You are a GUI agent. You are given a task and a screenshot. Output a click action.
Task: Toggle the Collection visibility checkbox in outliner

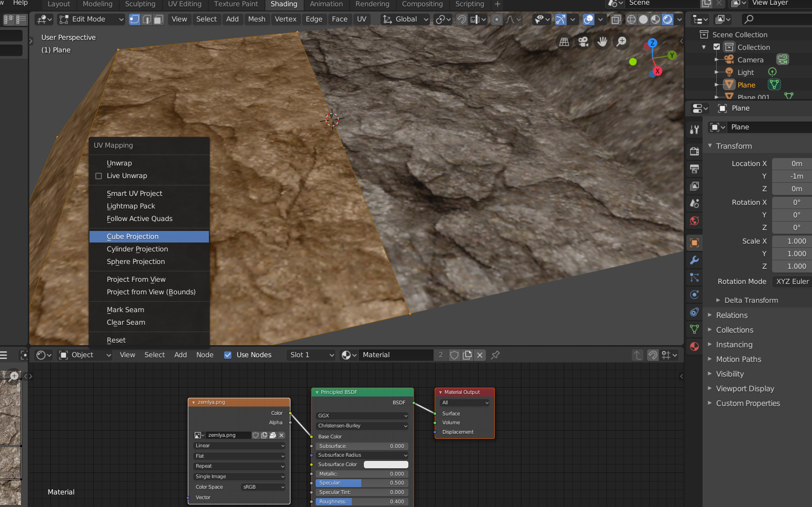pyautogui.click(x=717, y=47)
